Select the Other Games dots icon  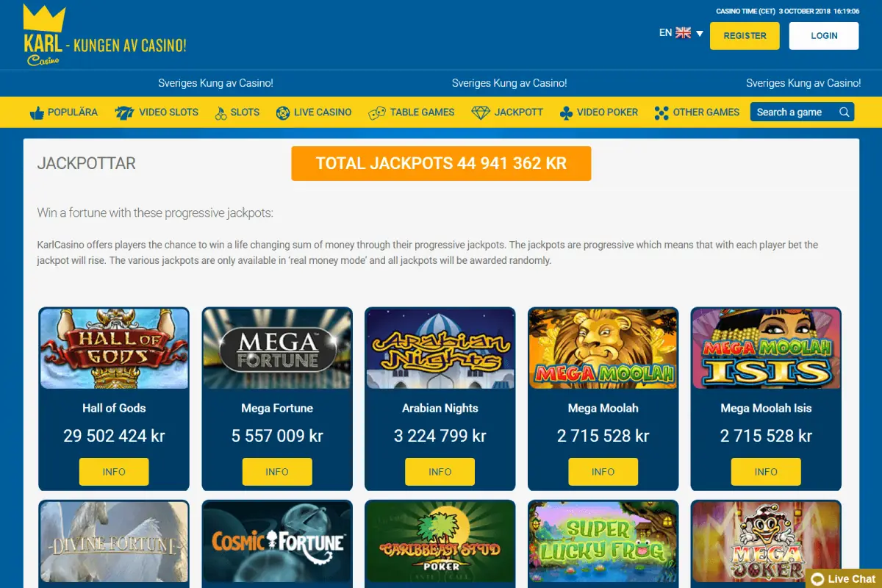click(x=661, y=112)
